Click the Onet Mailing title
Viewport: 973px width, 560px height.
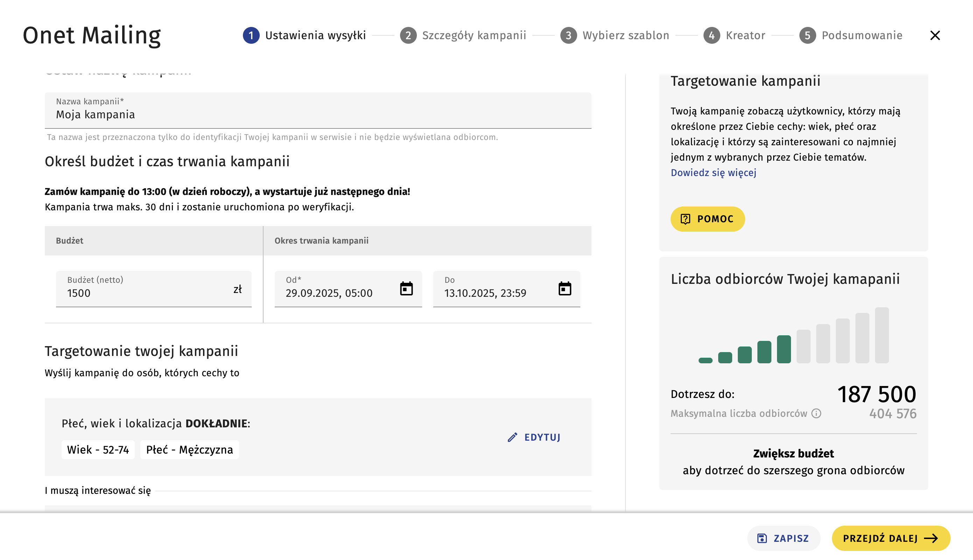point(92,35)
